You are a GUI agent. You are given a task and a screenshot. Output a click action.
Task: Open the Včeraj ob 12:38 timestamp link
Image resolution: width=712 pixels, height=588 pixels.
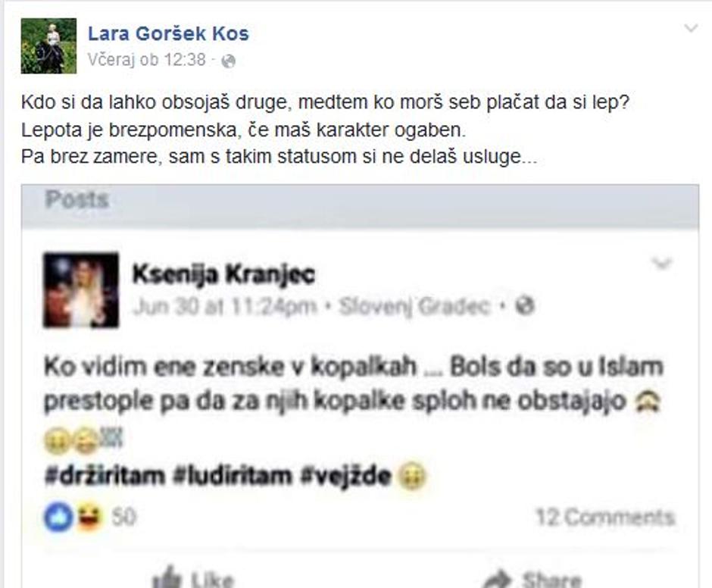click(x=147, y=60)
